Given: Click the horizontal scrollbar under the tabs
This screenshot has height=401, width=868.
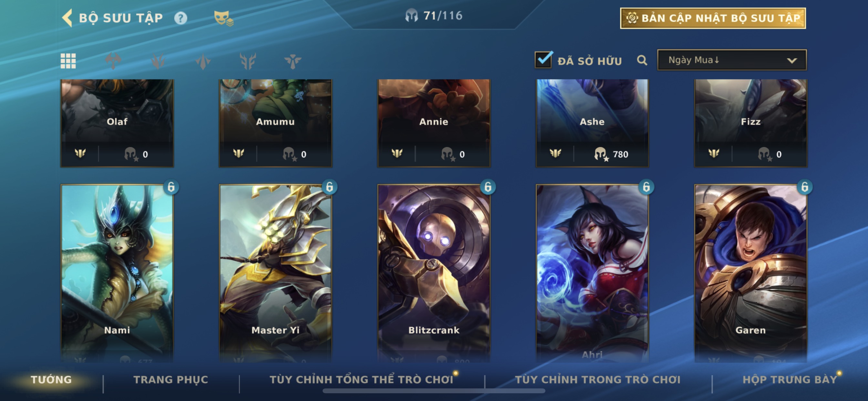Looking at the screenshot, I should [434, 391].
